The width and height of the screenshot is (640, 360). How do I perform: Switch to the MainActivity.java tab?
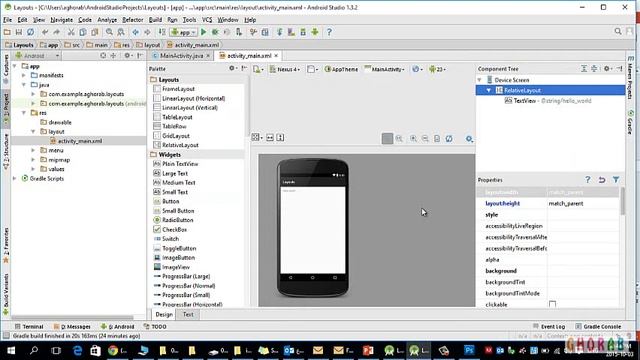(181, 56)
